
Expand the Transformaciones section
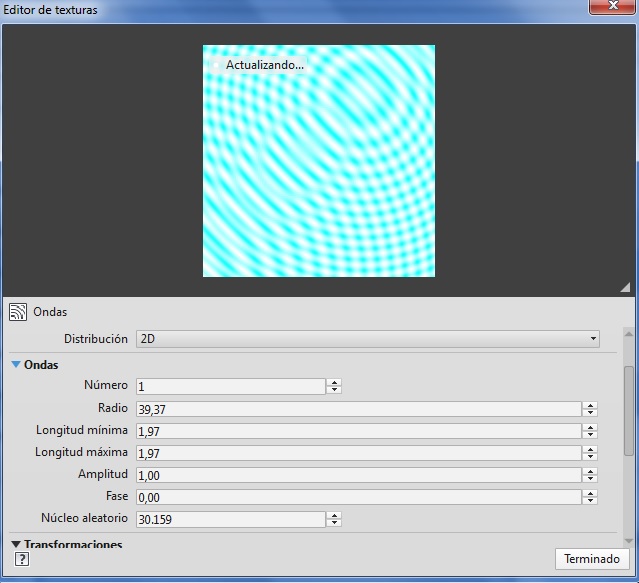click(16, 545)
